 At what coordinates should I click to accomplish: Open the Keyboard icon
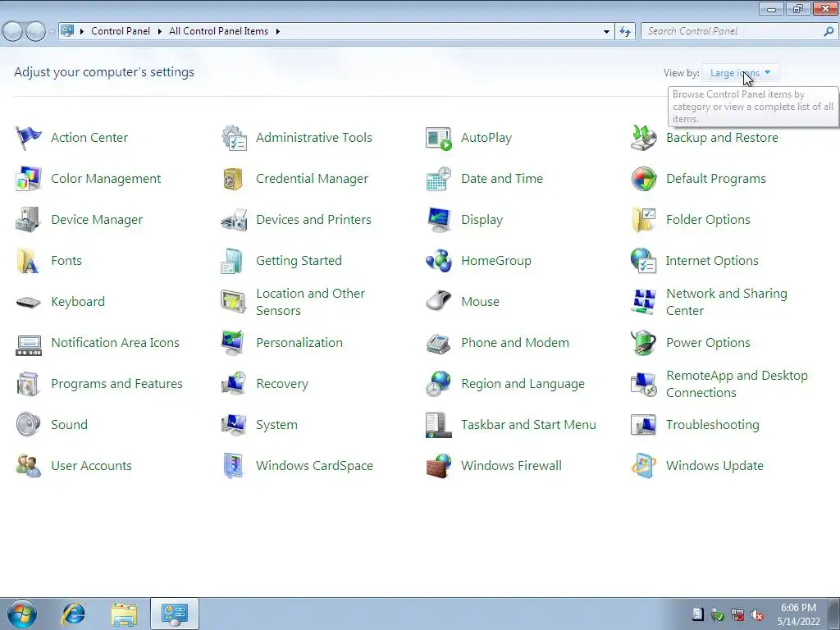[x=29, y=302]
